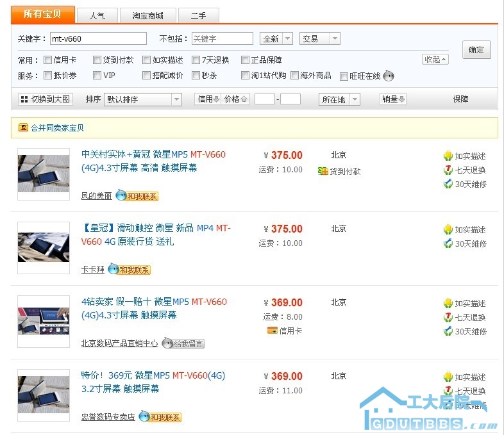Image resolution: width=504 pixels, height=435 pixels.
Task: Open thumbnail of the 【皇冠】 listing
Action: click(x=44, y=247)
